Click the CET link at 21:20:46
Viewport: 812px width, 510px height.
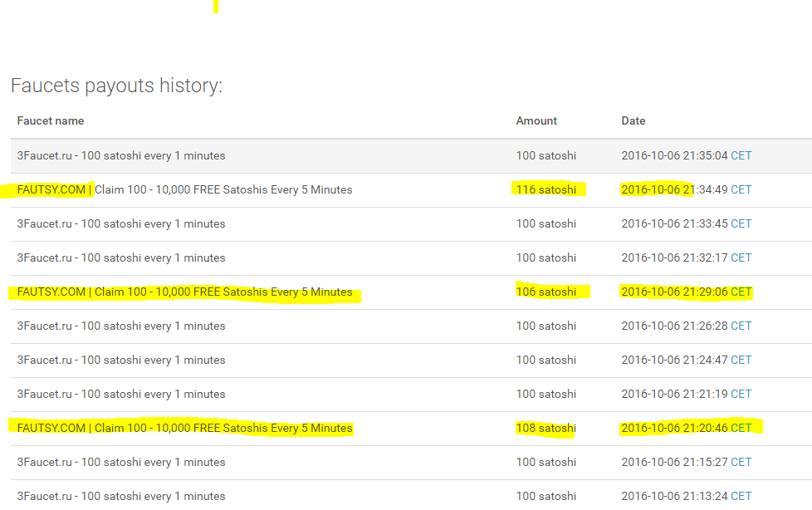coord(741,428)
